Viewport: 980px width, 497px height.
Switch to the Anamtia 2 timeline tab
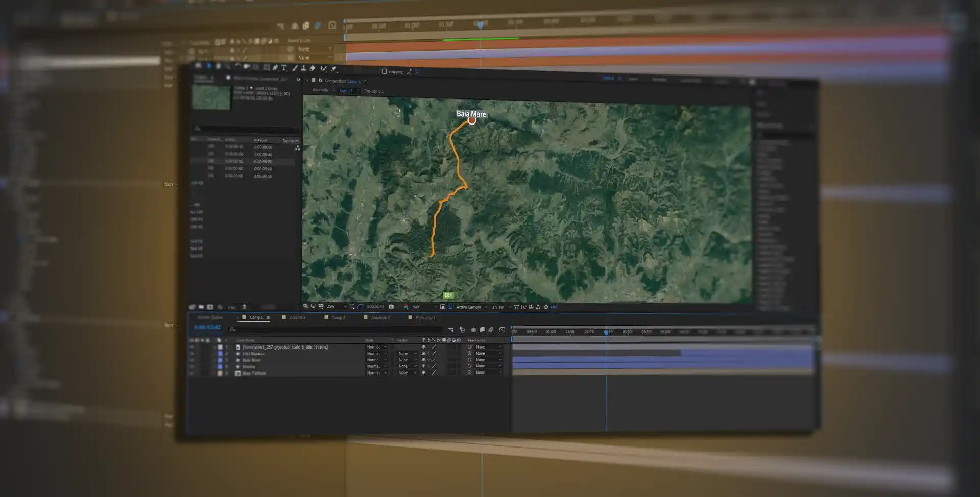tap(380, 317)
